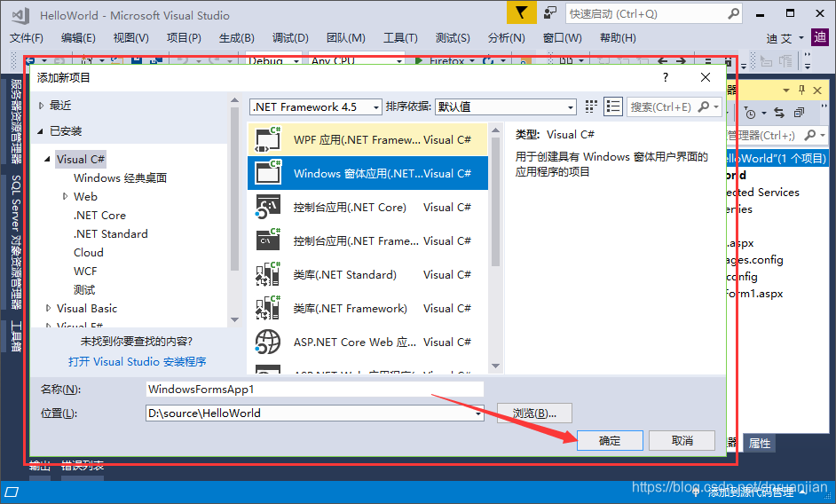The width and height of the screenshot is (836, 504).
Task: Select ASP.NET Core Web 应用 globe icon
Action: pos(268,342)
